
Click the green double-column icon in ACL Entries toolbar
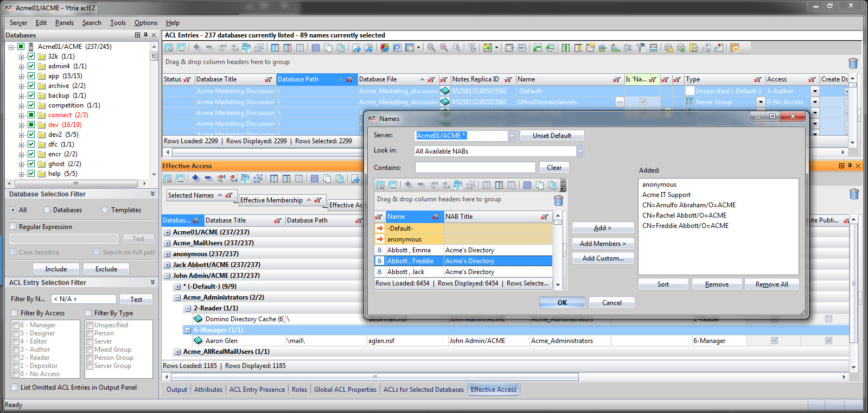point(566,48)
